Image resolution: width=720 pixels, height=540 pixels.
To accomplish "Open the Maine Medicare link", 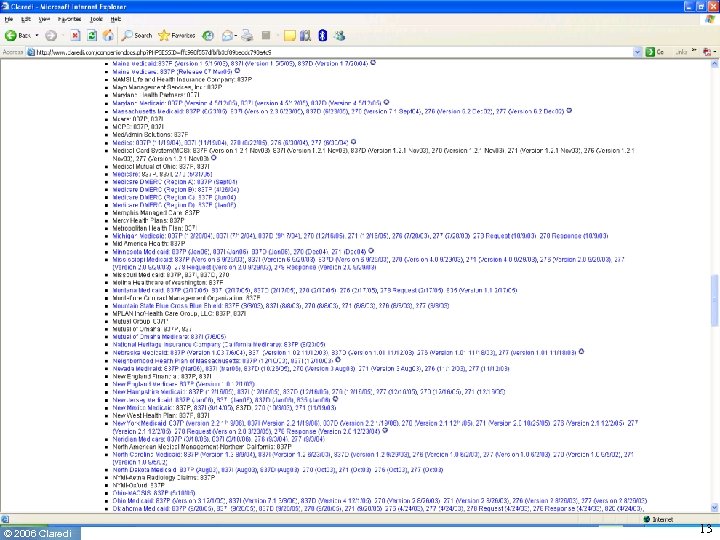I will click(172, 72).
